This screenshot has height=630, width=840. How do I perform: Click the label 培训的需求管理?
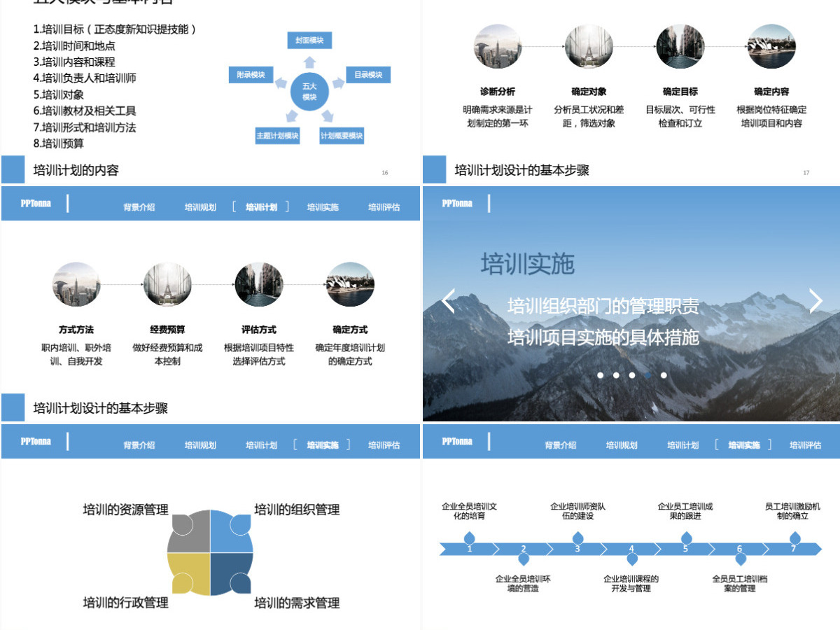coord(297,603)
